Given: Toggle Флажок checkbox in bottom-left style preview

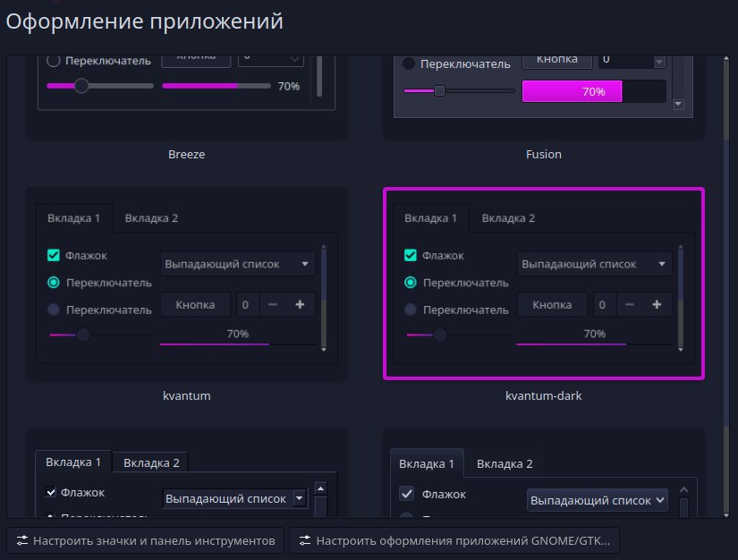Looking at the screenshot, I should pos(51,492).
